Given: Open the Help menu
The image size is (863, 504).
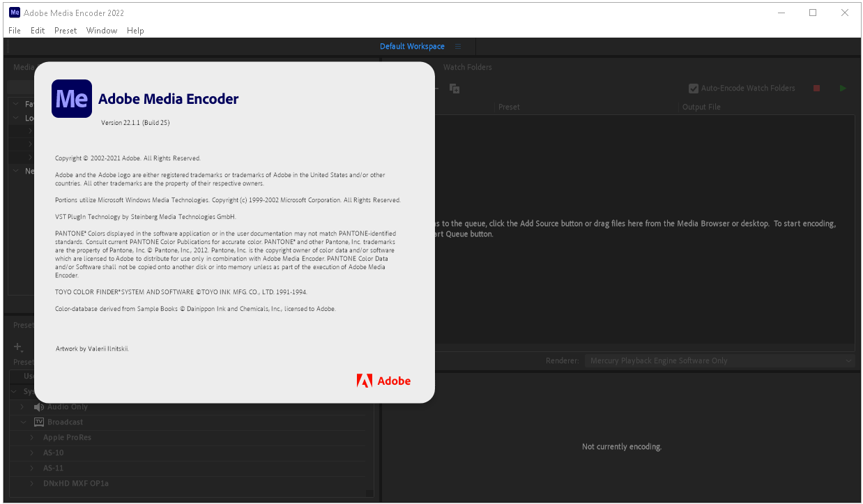Looking at the screenshot, I should (x=135, y=31).
